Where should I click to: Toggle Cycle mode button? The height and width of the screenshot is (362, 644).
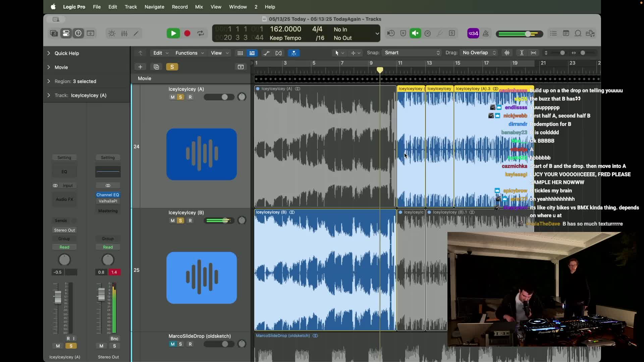201,33
